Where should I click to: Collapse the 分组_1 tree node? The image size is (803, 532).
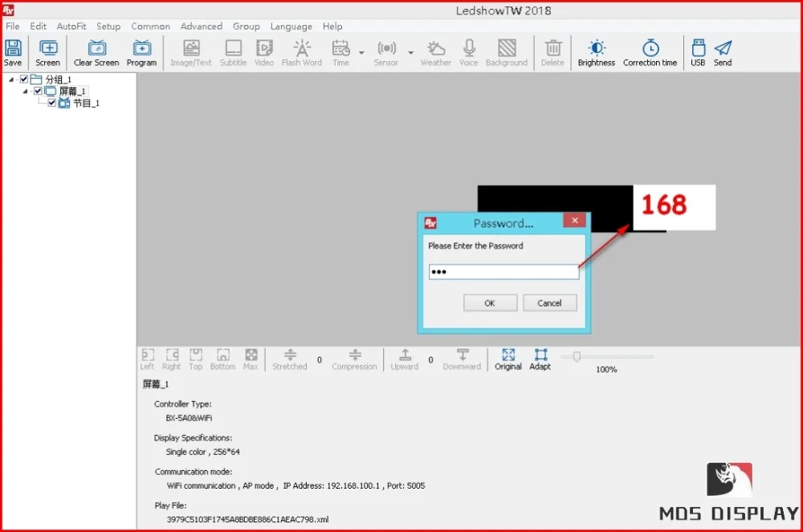click(x=10, y=79)
